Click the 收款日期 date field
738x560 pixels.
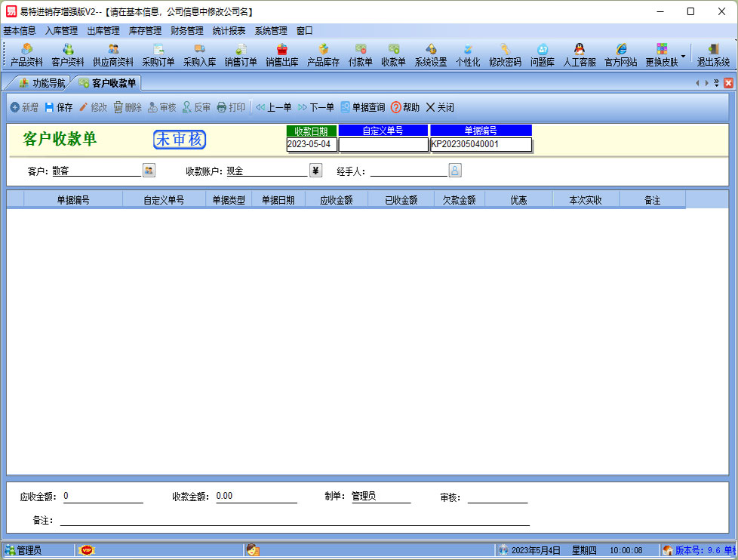click(x=312, y=144)
